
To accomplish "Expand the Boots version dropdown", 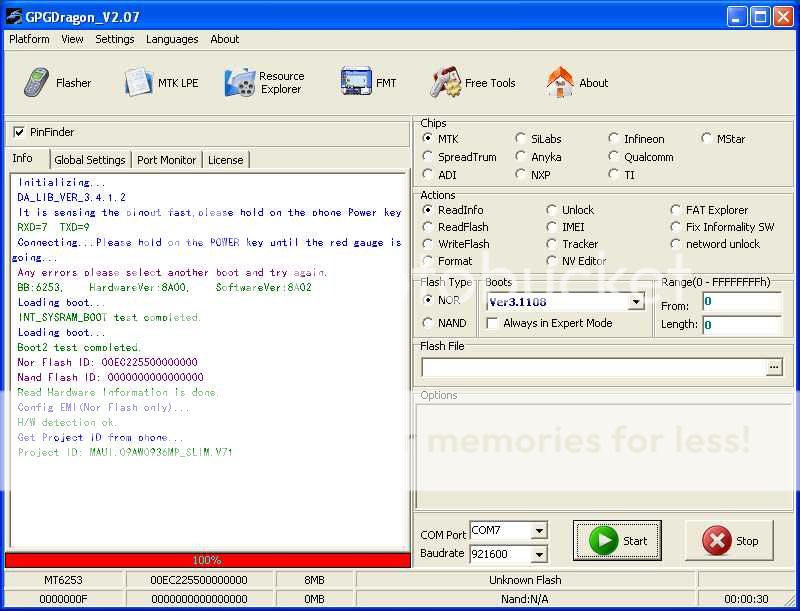I will pyautogui.click(x=636, y=302).
